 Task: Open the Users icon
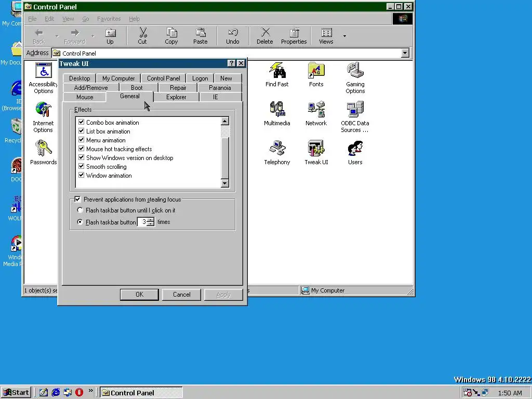355,153
